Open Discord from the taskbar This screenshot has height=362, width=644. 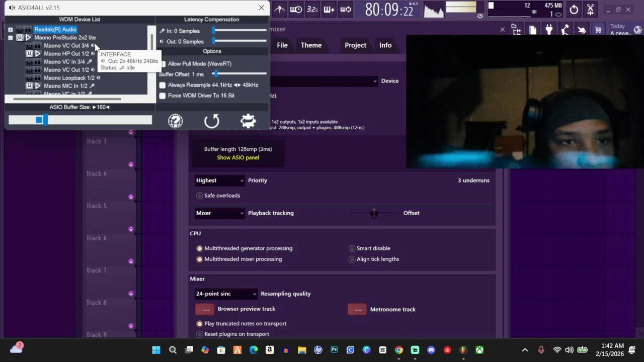[431, 350]
